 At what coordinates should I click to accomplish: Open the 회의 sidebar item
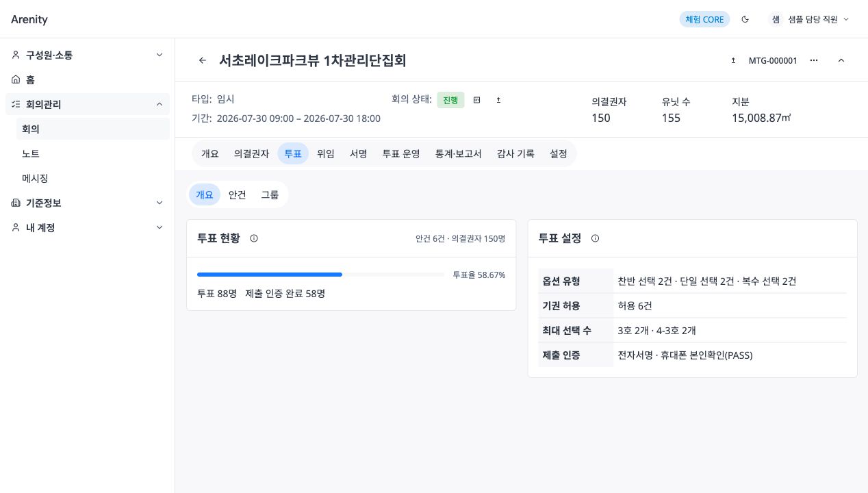(x=93, y=129)
